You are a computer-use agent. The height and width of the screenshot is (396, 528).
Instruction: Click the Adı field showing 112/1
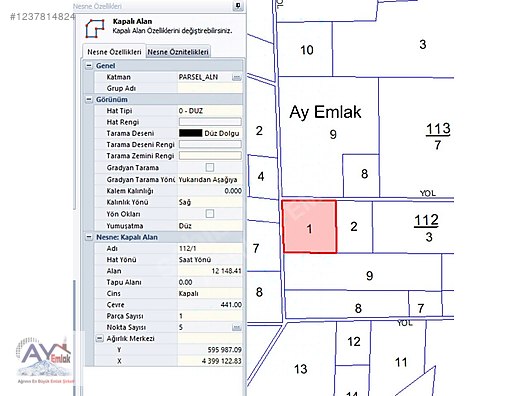(210, 249)
